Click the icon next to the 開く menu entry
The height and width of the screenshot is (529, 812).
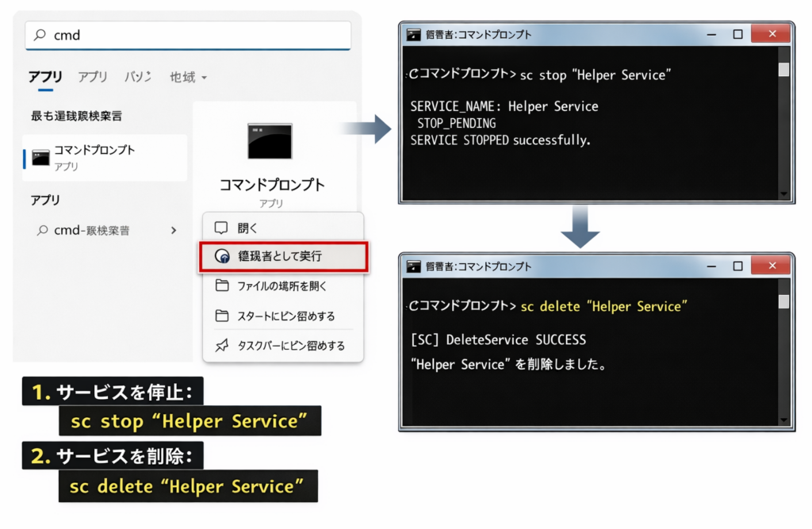pyautogui.click(x=222, y=228)
